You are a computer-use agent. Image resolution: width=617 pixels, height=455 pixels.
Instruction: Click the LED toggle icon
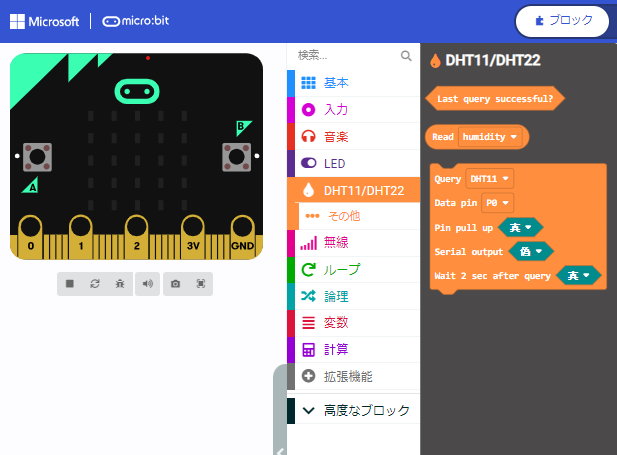[x=308, y=163]
